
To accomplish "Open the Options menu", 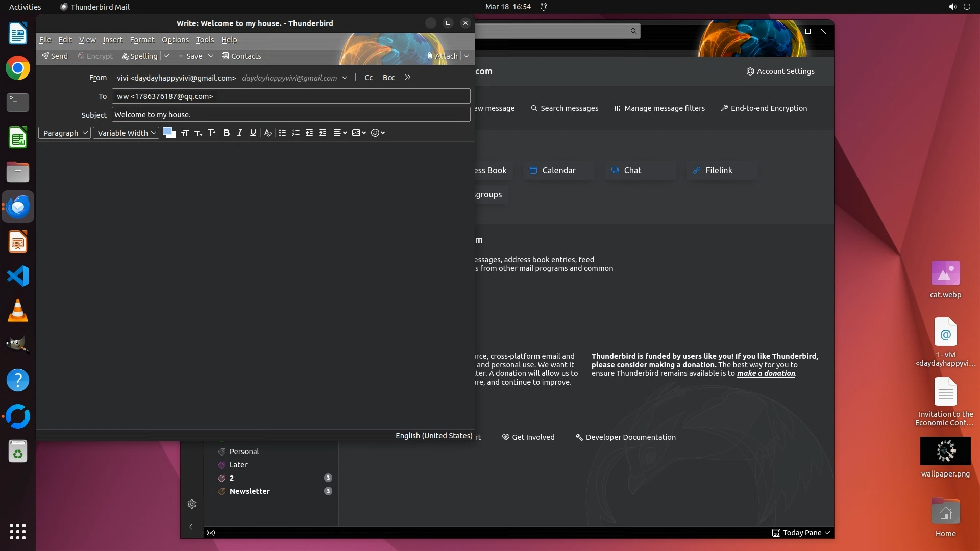I will (x=175, y=40).
